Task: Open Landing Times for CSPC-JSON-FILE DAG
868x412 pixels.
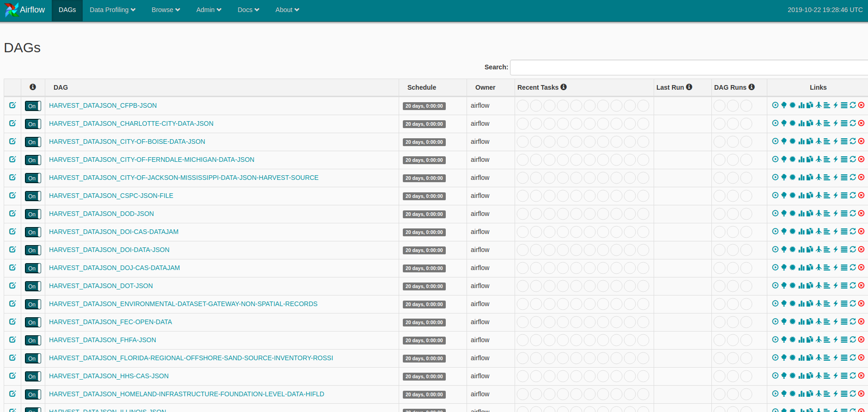Action: [x=819, y=196]
